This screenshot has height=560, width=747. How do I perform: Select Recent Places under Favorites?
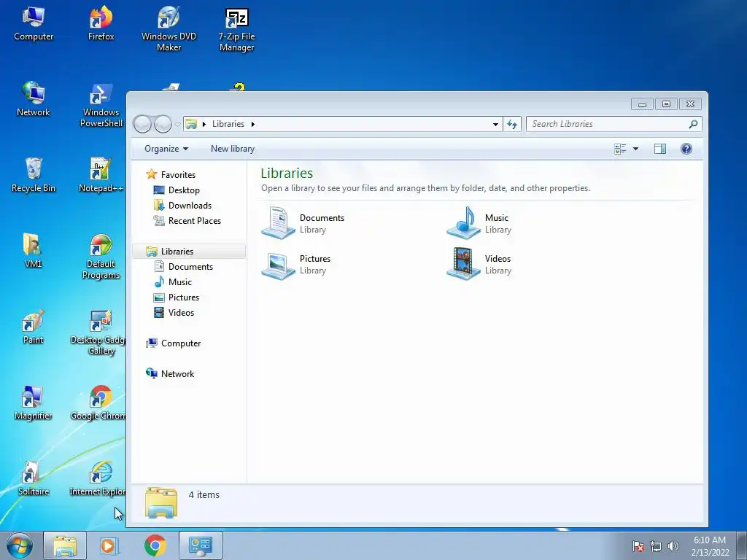(x=194, y=220)
